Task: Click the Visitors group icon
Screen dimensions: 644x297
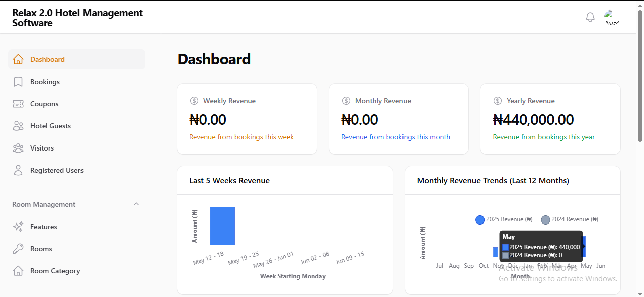Action: click(18, 147)
